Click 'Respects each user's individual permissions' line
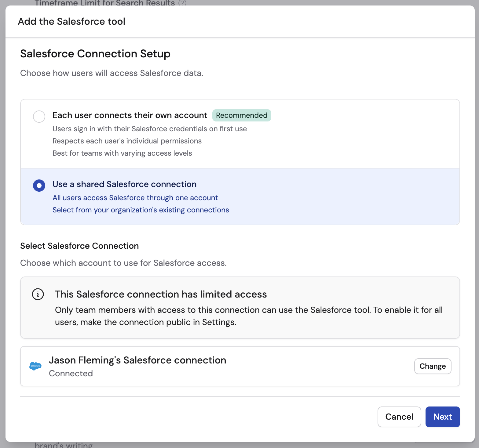 [127, 141]
